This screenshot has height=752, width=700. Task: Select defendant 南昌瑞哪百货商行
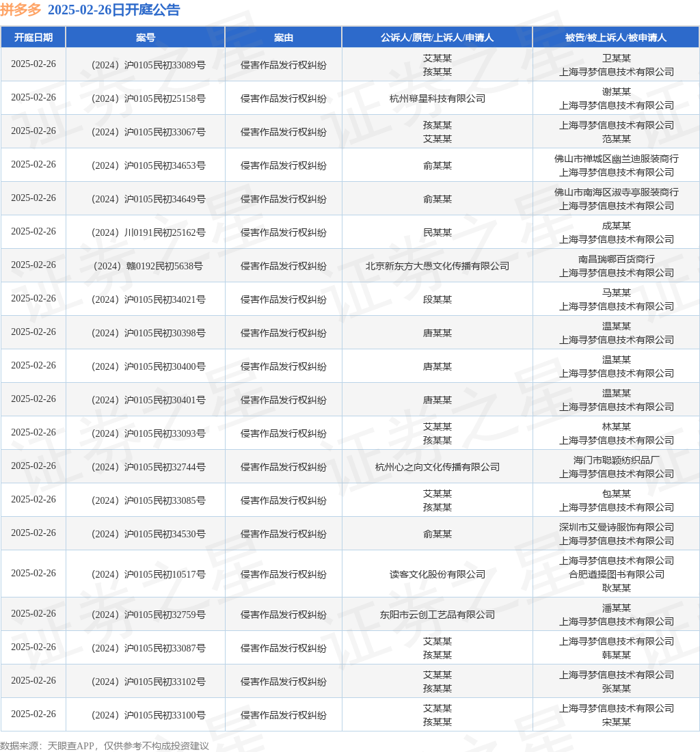(x=617, y=260)
